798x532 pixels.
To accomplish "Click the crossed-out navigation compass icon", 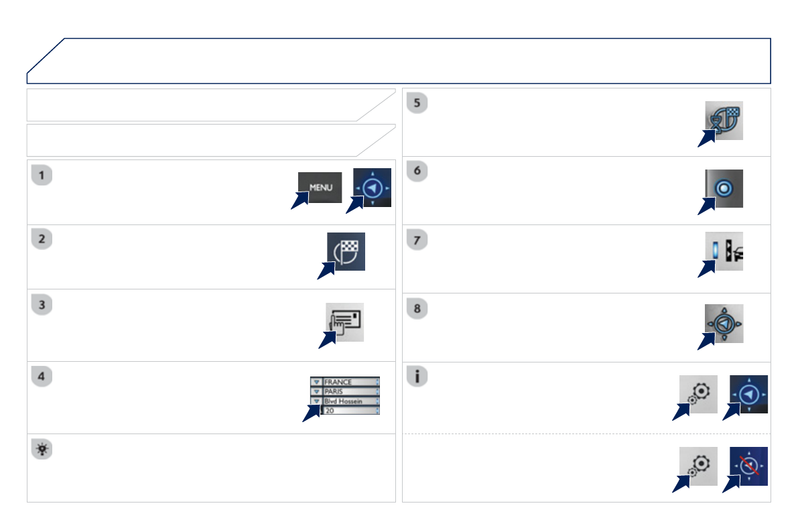I will (749, 466).
